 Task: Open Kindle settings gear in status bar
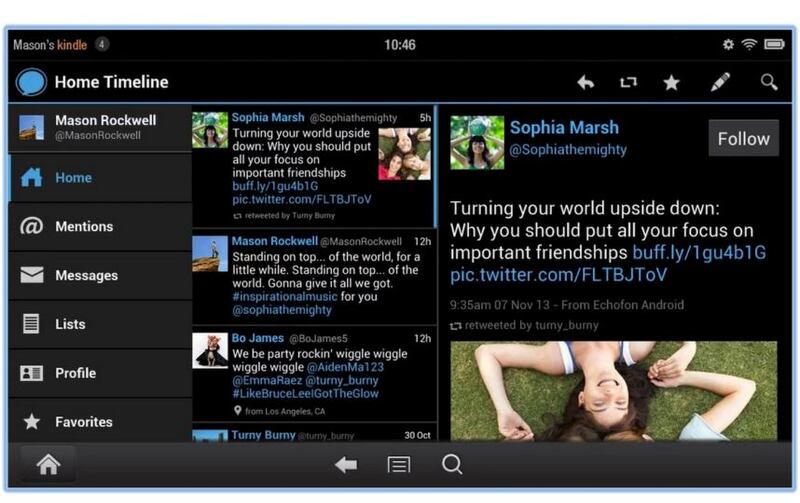click(x=728, y=45)
